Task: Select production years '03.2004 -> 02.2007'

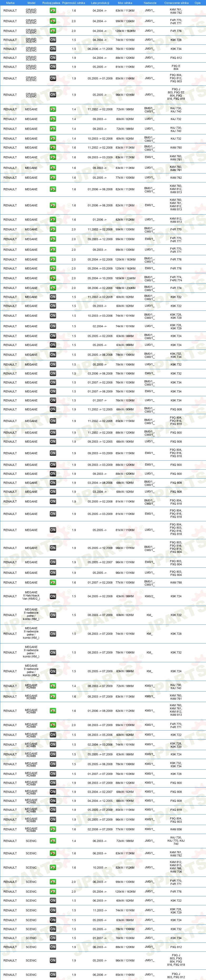Action: click(x=100, y=792)
